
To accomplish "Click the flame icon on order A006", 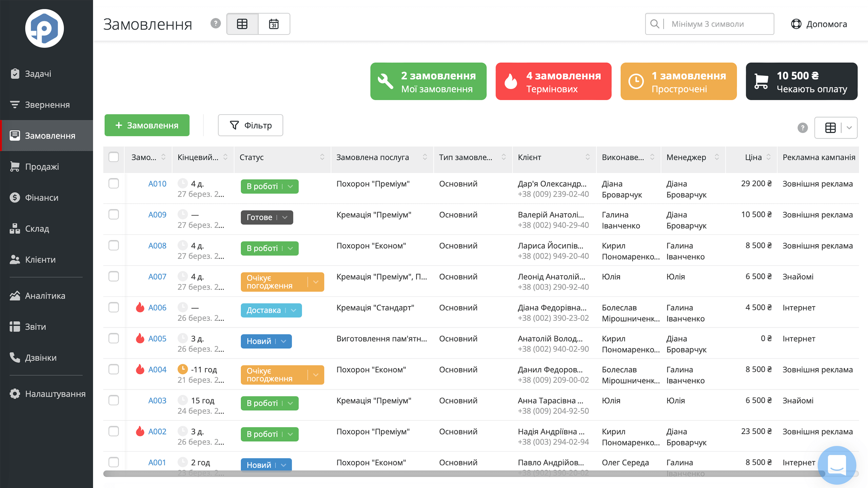I will coord(140,307).
